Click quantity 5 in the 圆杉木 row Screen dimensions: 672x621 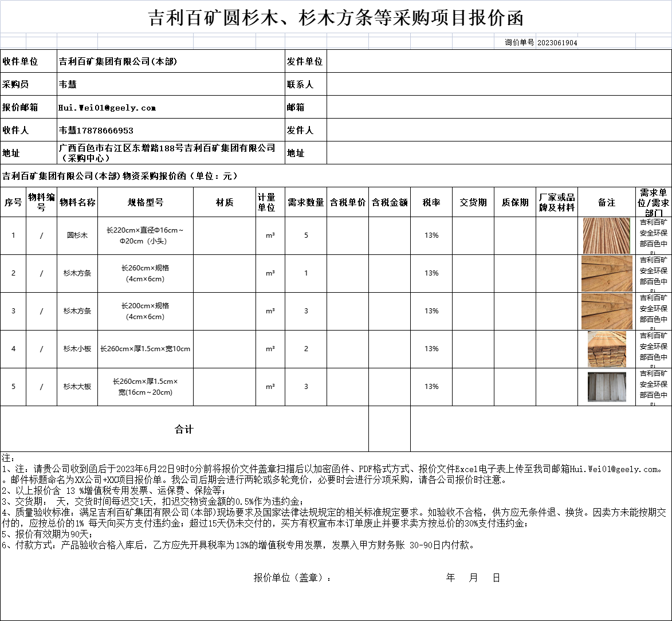pyautogui.click(x=306, y=235)
